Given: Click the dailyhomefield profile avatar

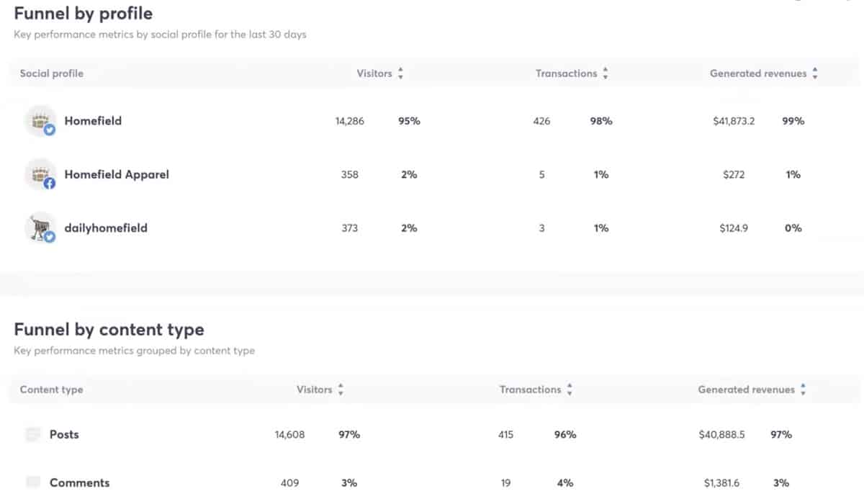Looking at the screenshot, I should [40, 228].
